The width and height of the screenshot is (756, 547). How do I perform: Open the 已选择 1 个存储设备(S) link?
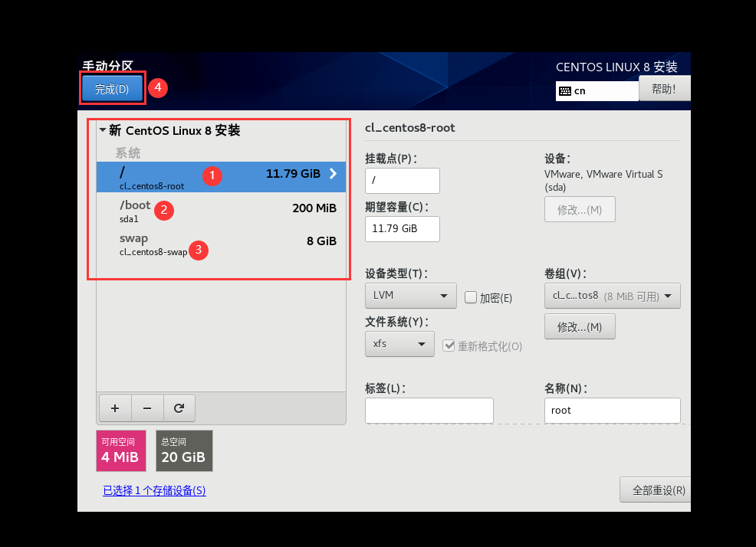click(154, 490)
